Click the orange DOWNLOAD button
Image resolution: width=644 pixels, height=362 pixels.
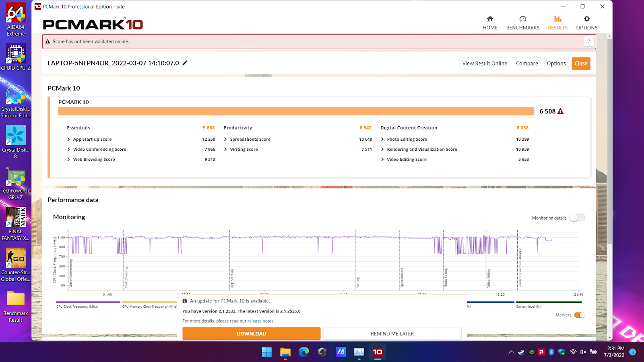pyautogui.click(x=251, y=333)
